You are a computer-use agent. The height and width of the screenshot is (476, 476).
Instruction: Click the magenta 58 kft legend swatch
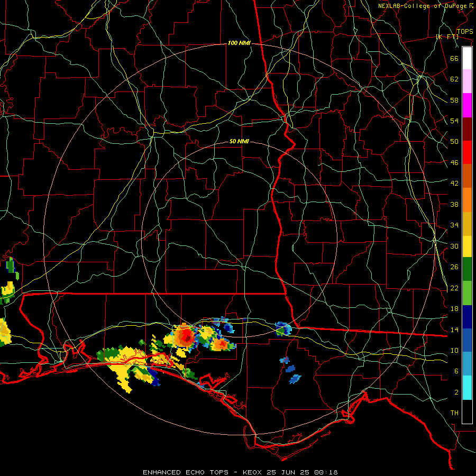click(467, 105)
